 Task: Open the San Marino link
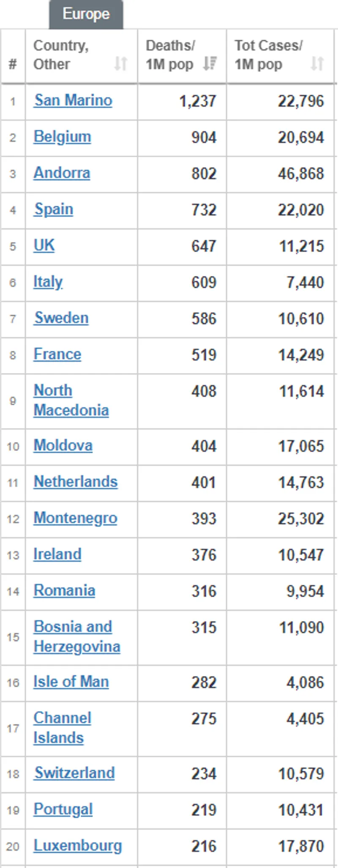pos(73,101)
